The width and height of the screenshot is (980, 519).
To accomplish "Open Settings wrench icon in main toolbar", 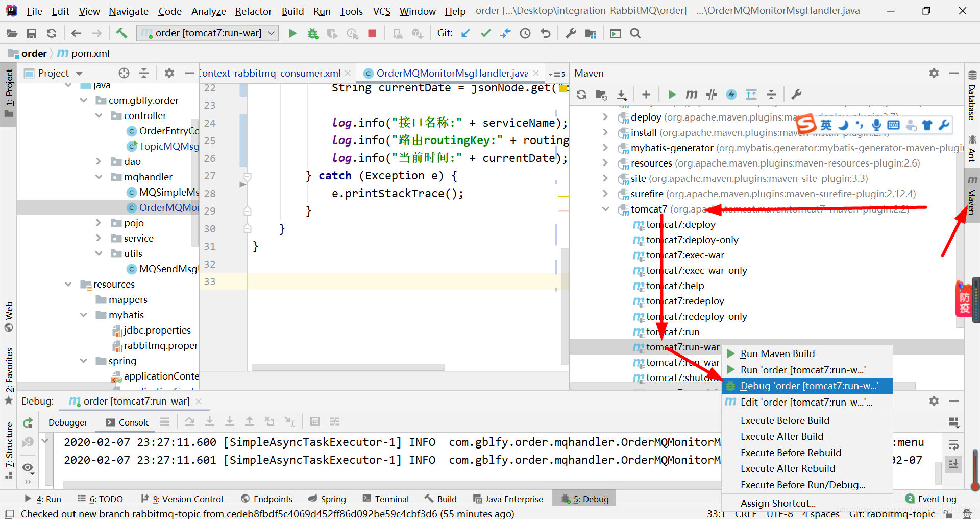I will coord(571,33).
